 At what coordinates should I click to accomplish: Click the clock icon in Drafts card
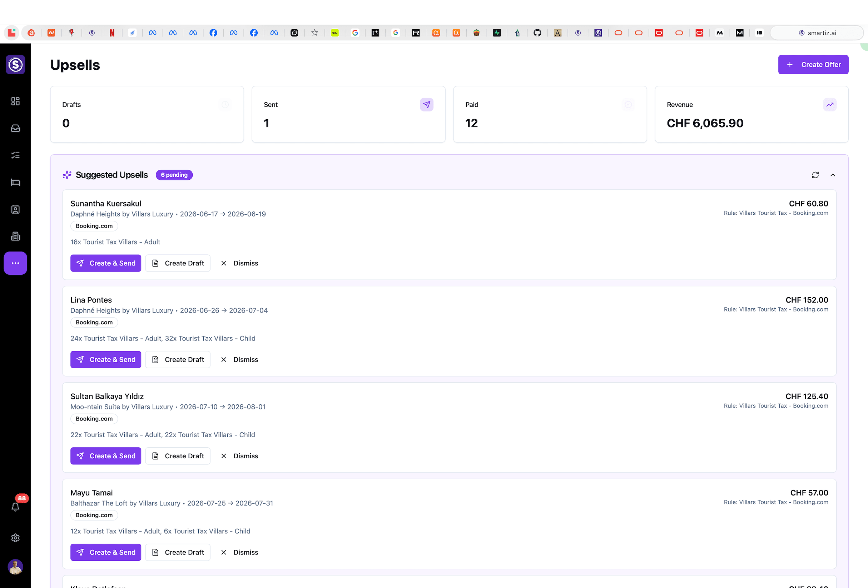[225, 105]
